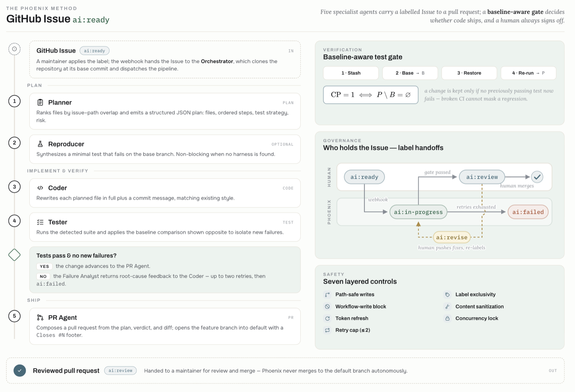Click the yellow ai:revise diagram node
The width and height of the screenshot is (575, 392).
click(x=452, y=237)
